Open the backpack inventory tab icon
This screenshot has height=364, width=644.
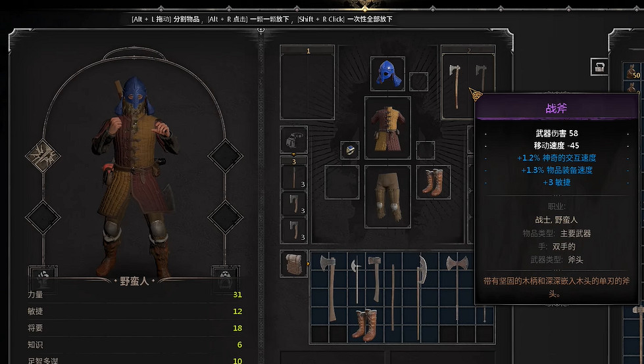293,263
